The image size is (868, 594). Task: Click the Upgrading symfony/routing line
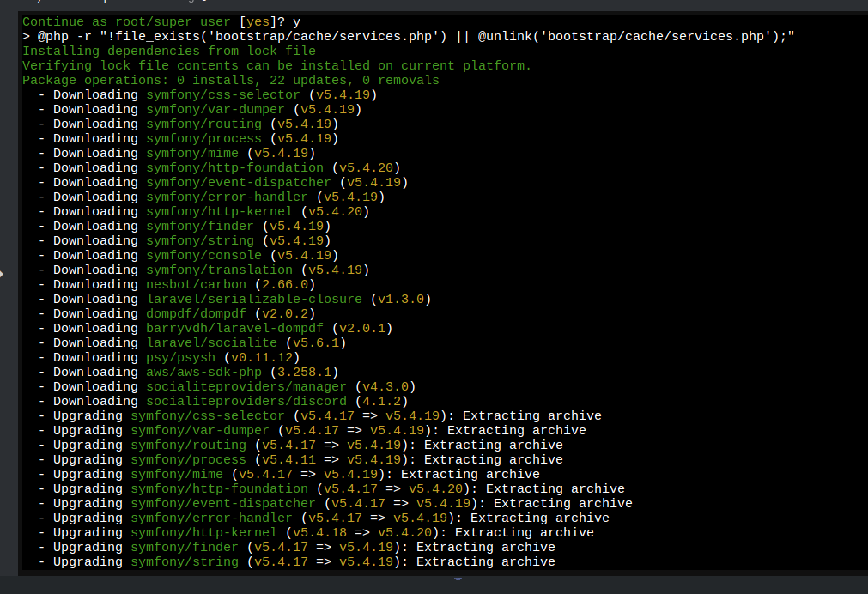[300, 445]
